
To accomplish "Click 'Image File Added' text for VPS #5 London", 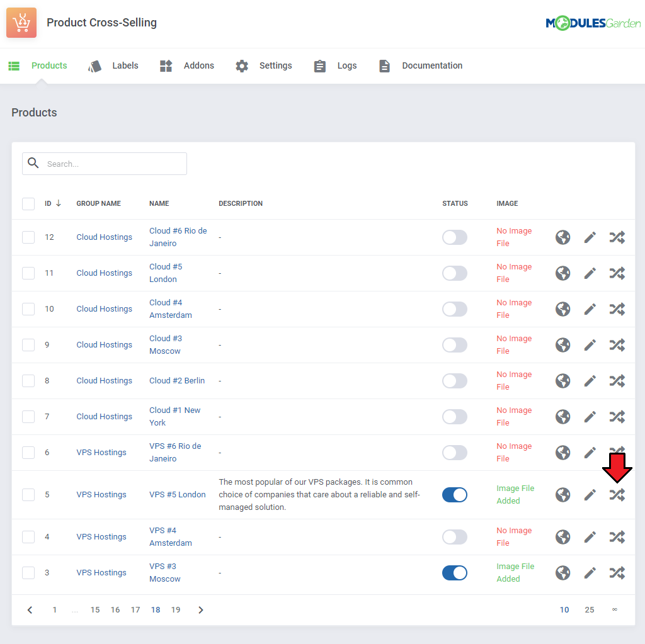I will point(515,495).
